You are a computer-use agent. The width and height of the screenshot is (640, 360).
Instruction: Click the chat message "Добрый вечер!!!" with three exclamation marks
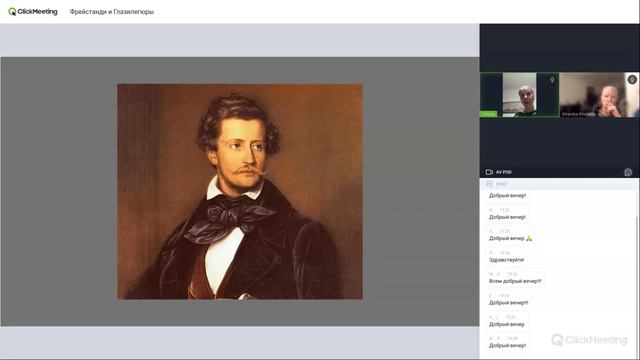point(509,303)
